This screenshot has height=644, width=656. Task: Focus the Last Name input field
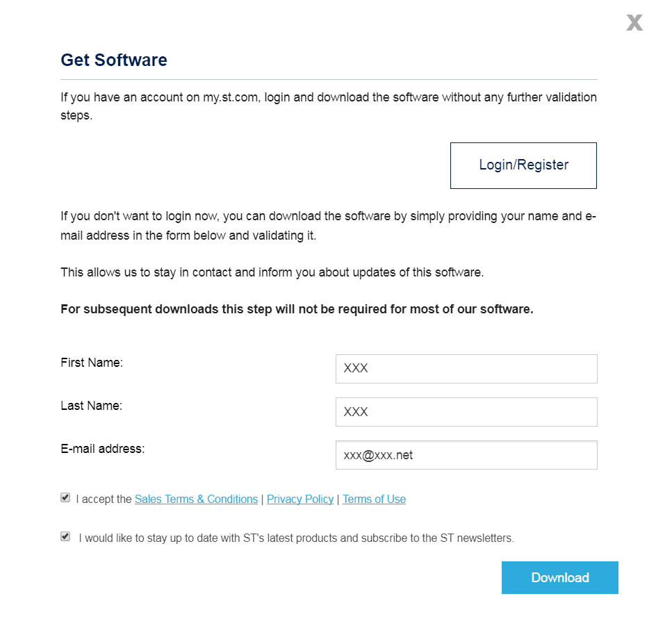tap(466, 412)
